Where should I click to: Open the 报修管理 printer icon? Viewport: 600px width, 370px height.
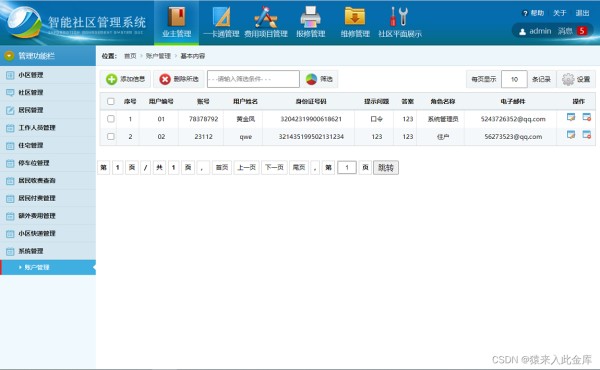(310, 17)
